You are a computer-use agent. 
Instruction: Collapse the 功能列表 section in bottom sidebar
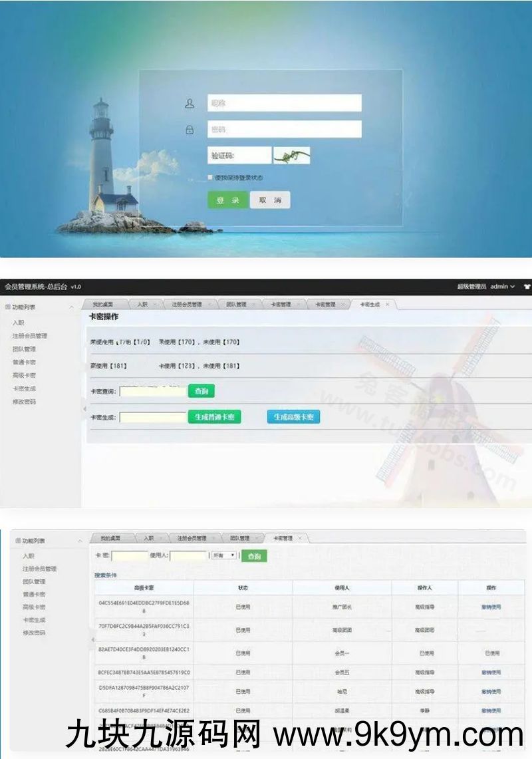pos(80,541)
